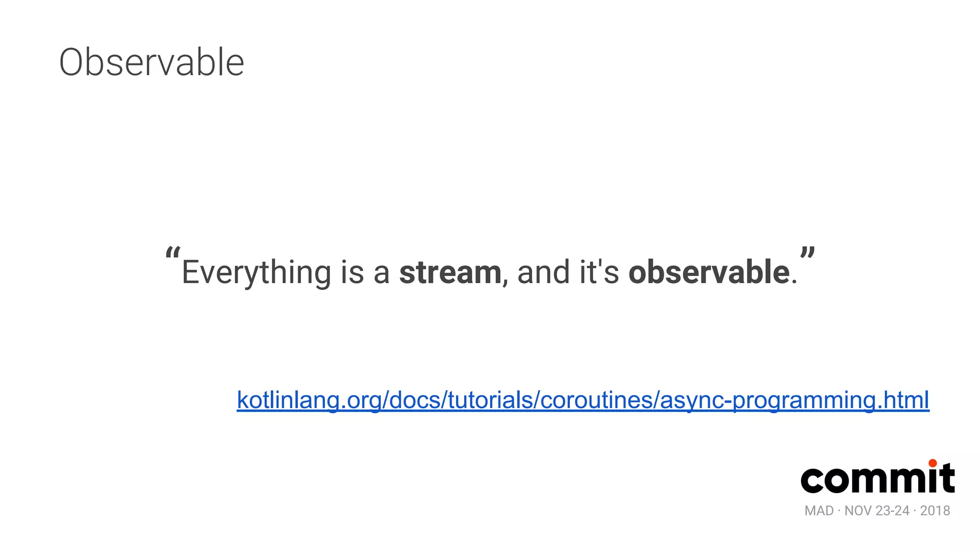Click the async-programming.html end of URL

[794, 400]
